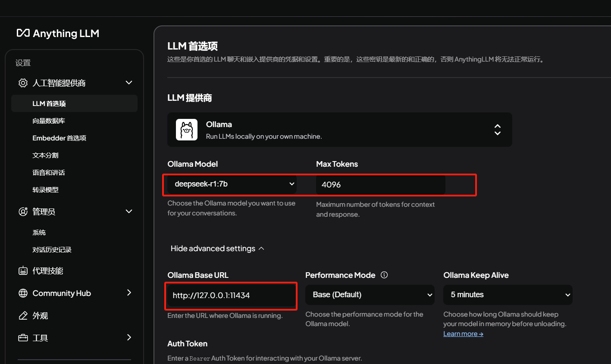
Task: Click the LLM 首选项 page heading
Action: click(193, 46)
